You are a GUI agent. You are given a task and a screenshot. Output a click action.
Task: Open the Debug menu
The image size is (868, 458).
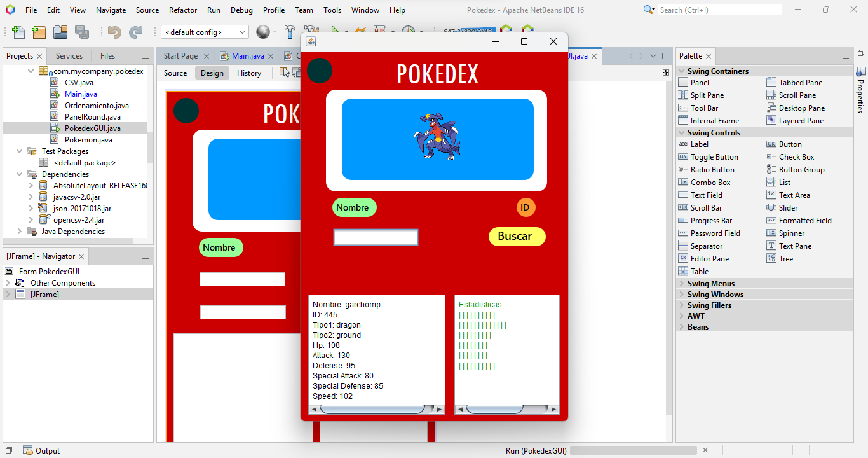241,10
